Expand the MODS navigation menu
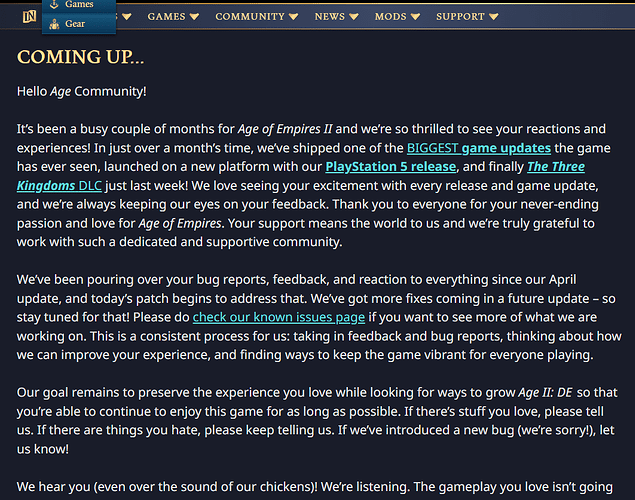Viewport: 635px width, 500px height. (x=397, y=17)
